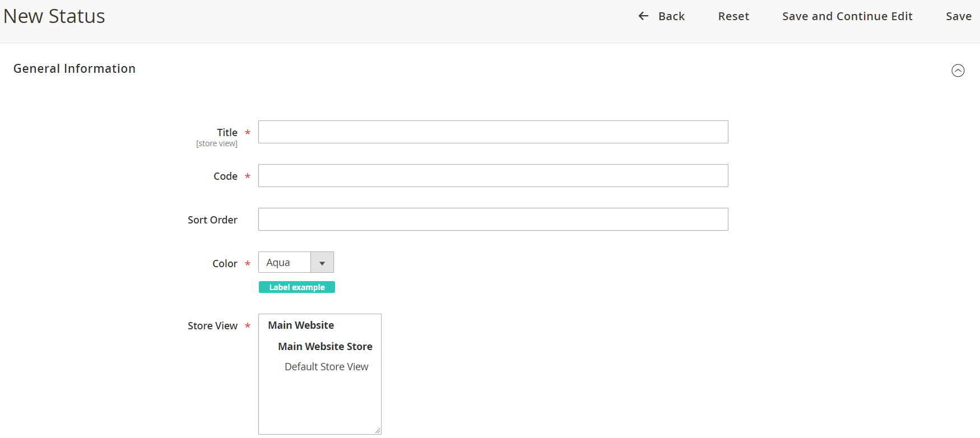Click the Reset button
The image size is (980, 438).
(x=733, y=16)
